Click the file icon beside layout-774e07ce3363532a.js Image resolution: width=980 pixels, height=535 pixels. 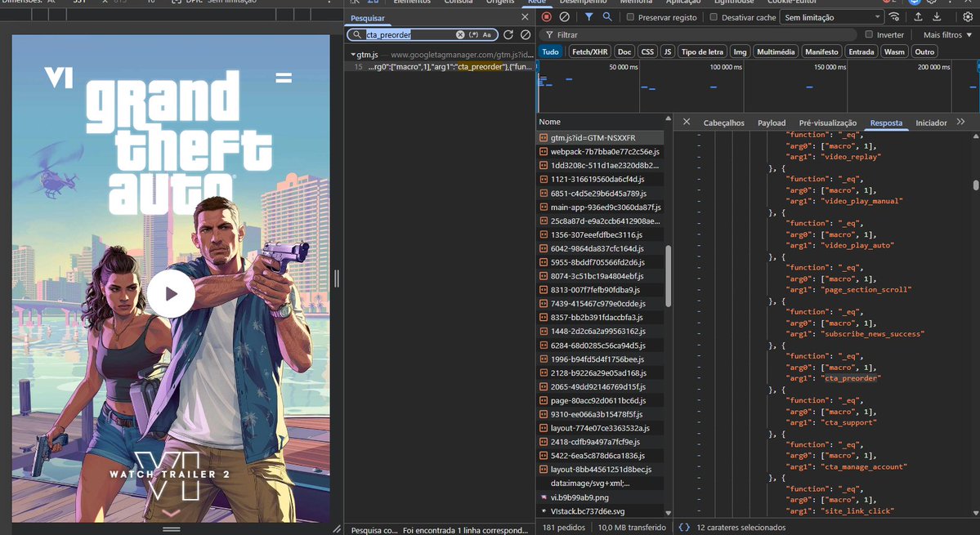point(543,428)
